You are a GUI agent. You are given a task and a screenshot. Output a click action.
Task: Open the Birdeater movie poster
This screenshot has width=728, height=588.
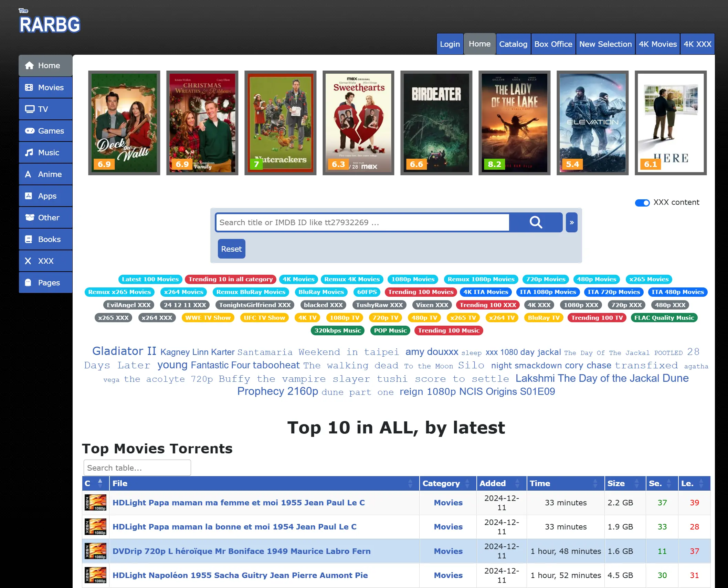(x=436, y=123)
